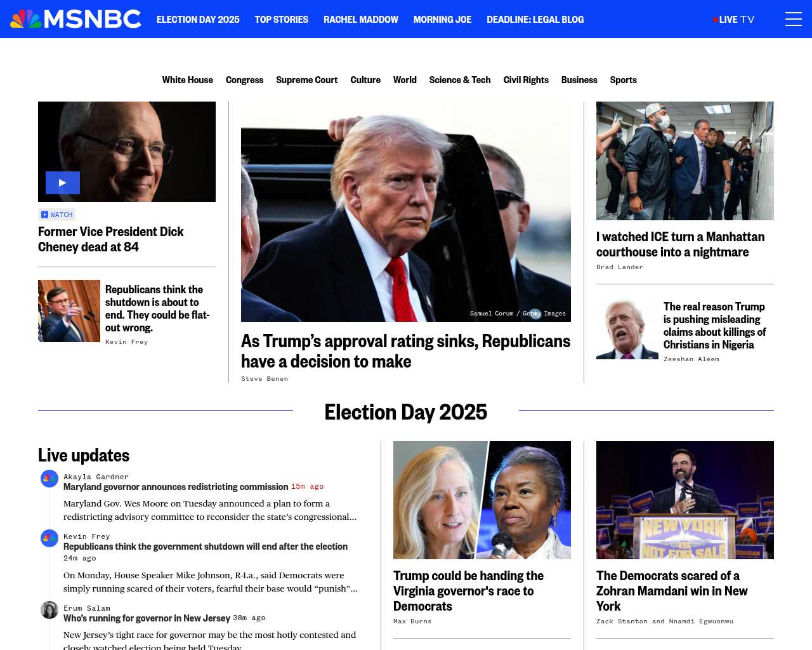Click Erum Salam's profile avatar
Image resolution: width=812 pixels, height=650 pixels.
pyautogui.click(x=49, y=610)
